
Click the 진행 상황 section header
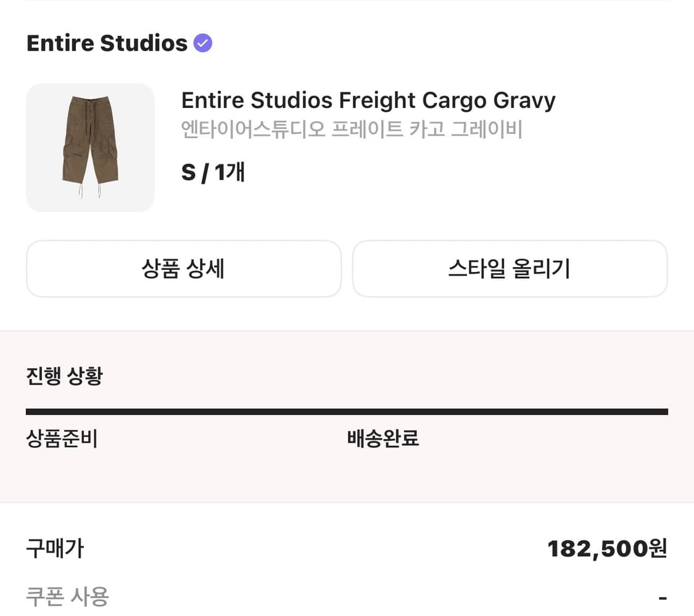click(x=65, y=375)
